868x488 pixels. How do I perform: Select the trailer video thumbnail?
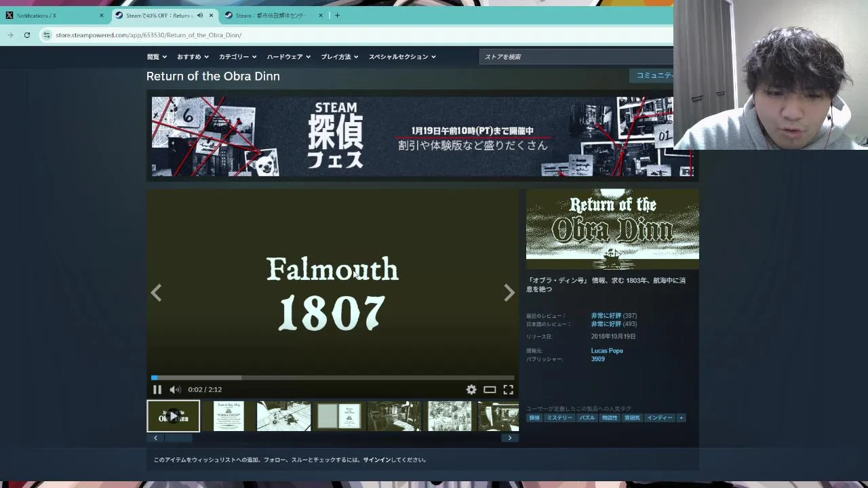(174, 416)
